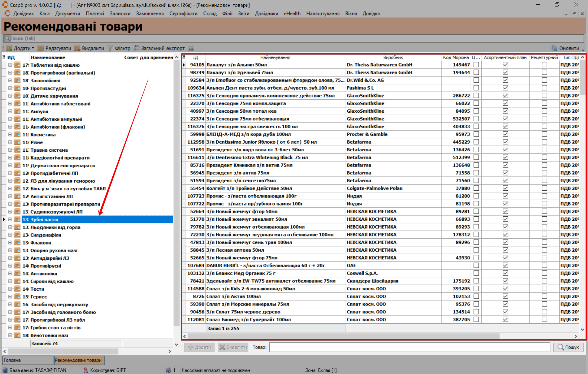The image size is (588, 374).
Task: Click the Товар input field
Action: tap(409, 347)
